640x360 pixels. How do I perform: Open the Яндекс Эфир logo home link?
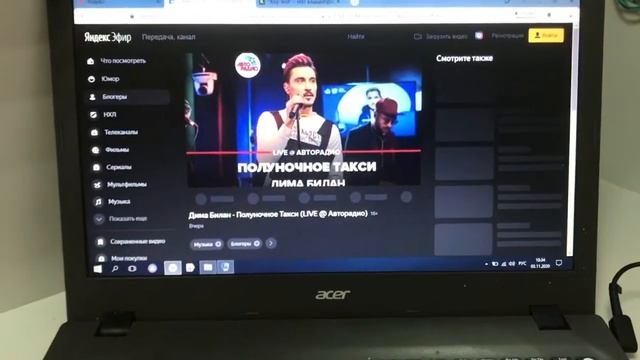pyautogui.click(x=108, y=37)
